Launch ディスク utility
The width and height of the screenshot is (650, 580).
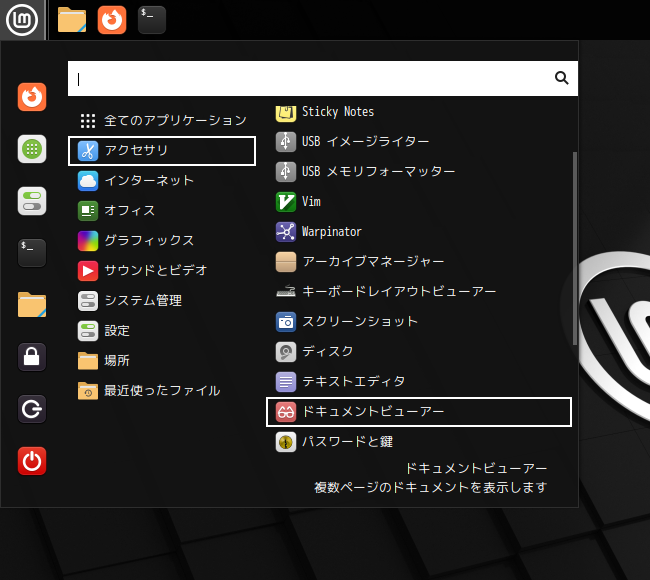tap(419, 352)
